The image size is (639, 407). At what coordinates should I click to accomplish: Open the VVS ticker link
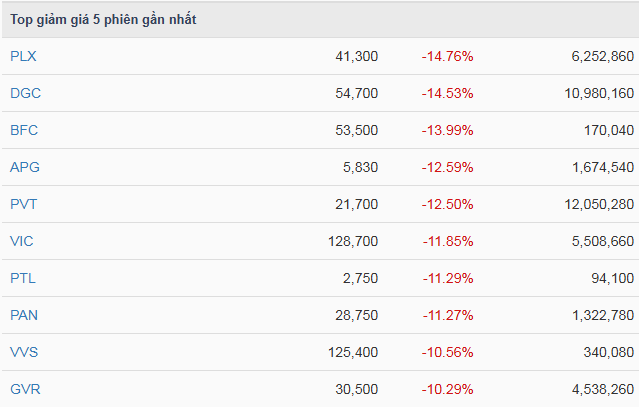click(24, 352)
